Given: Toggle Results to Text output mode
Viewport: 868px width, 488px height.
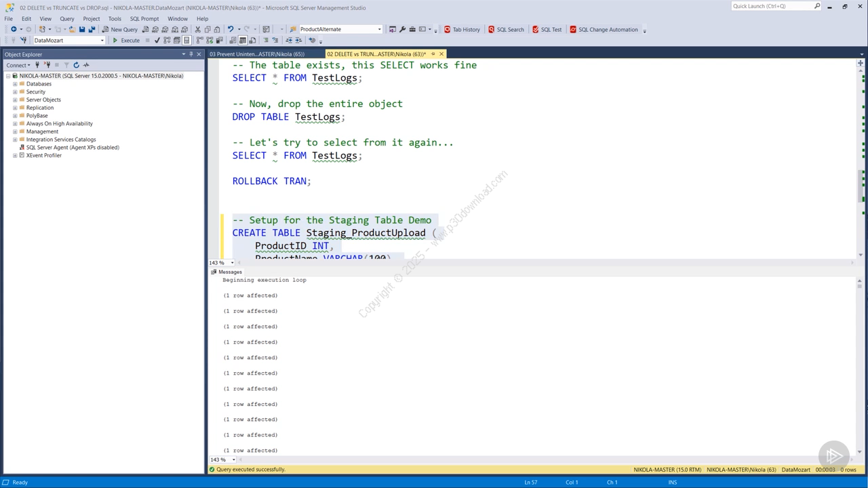Looking at the screenshot, I should 233,40.
